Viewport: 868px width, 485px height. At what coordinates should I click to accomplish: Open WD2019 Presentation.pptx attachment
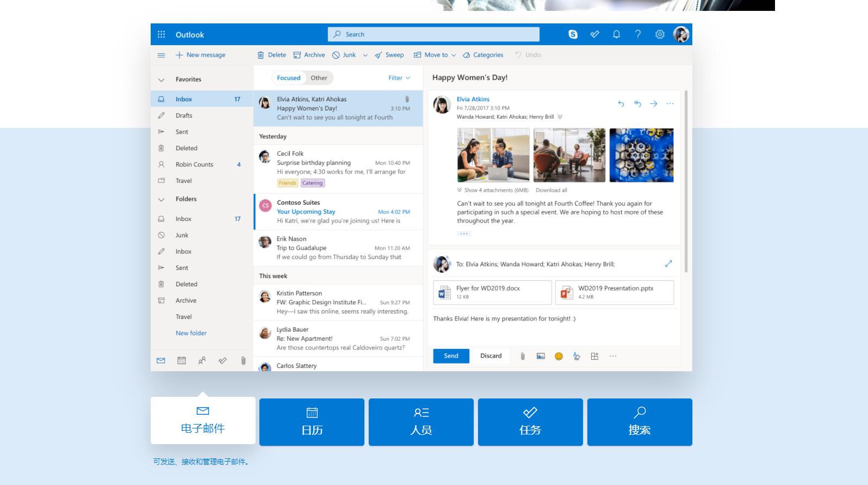pos(615,292)
